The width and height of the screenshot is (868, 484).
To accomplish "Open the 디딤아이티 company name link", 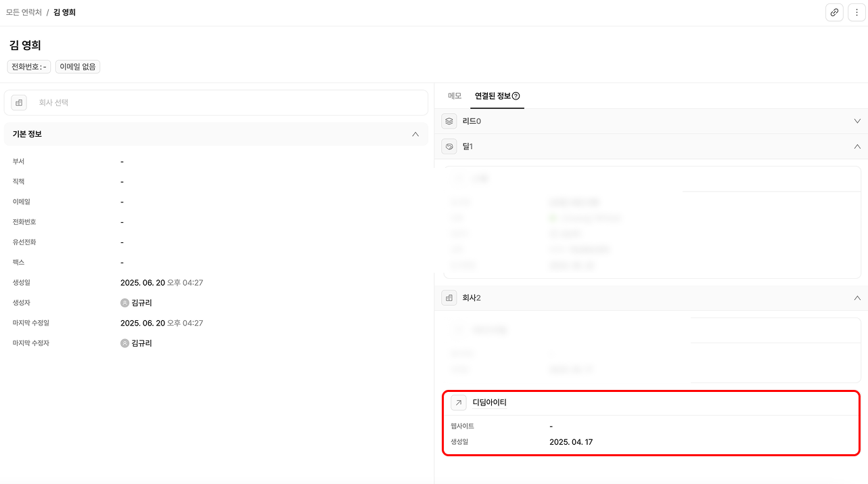I will 489,403.
